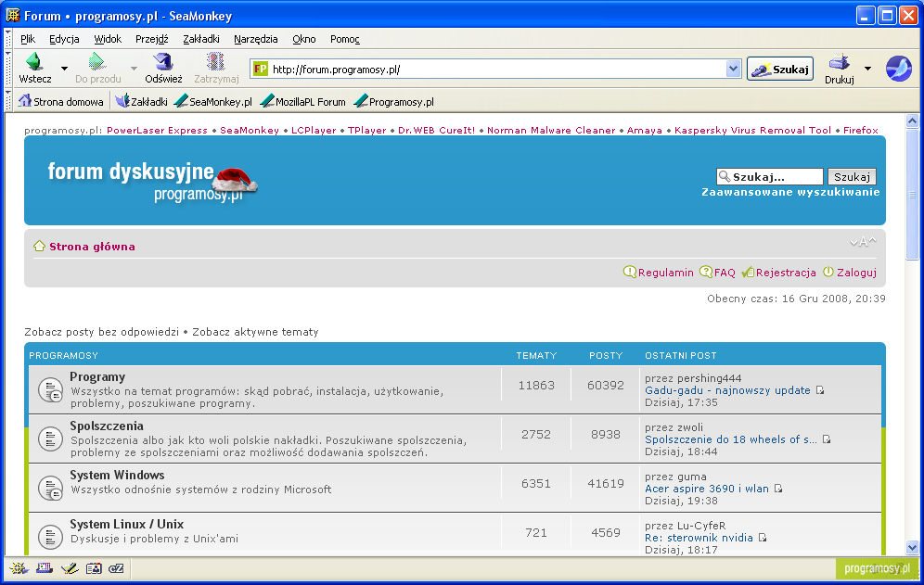This screenshot has width=924, height=585.
Task: Reload page with Odśwież icon
Action: click(x=162, y=61)
